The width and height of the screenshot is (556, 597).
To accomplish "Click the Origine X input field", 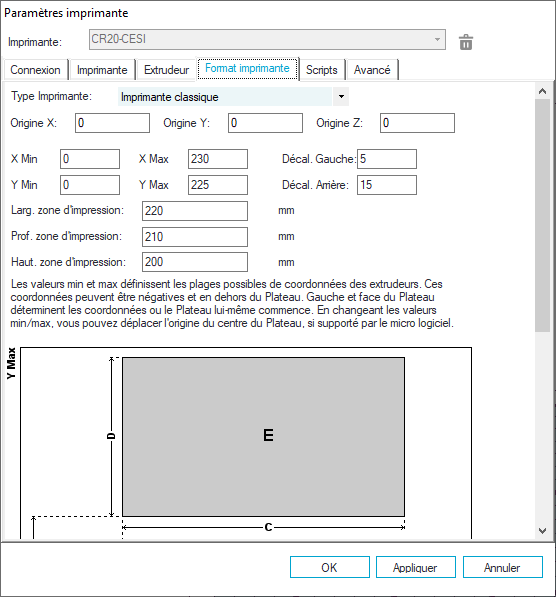I will click(x=112, y=123).
